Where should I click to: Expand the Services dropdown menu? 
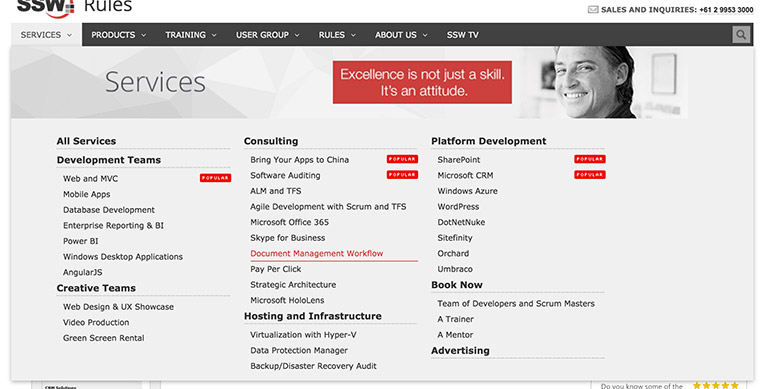47,35
